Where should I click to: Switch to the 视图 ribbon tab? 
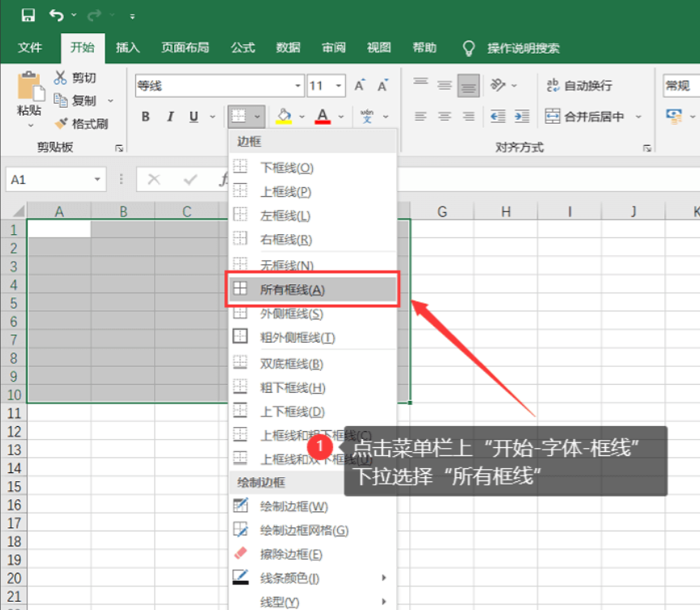coord(378,47)
